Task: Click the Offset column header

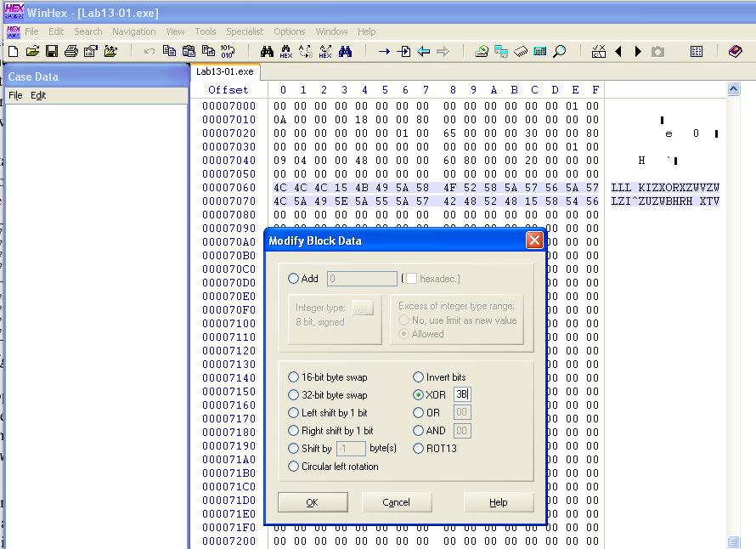Action: [x=228, y=90]
